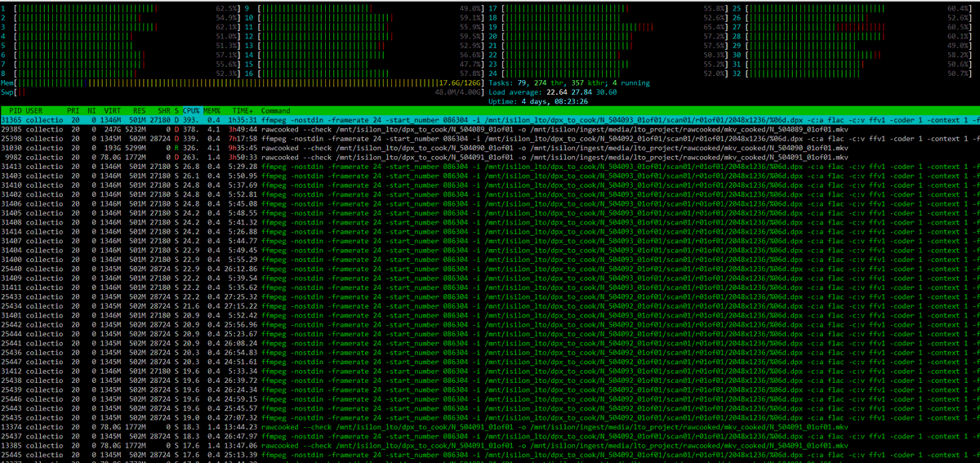Image resolution: width=980 pixels, height=463 pixels.
Task: Sort by the NI column header
Action: (93, 110)
